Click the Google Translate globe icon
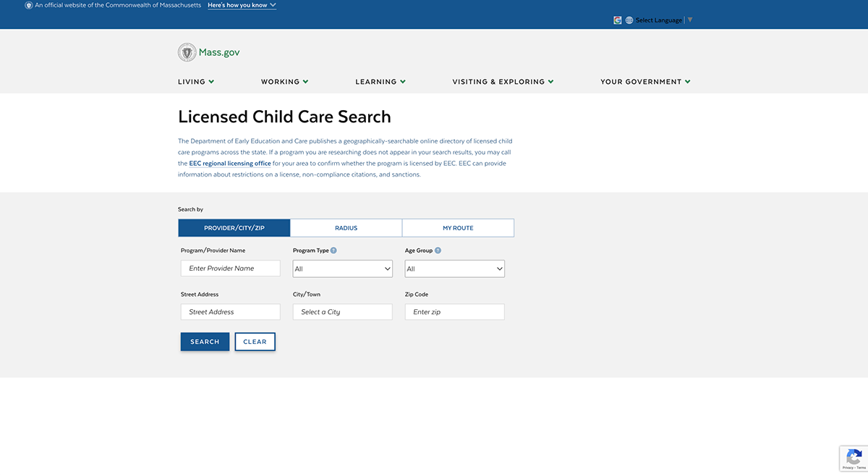868x475 pixels. pyautogui.click(x=629, y=20)
